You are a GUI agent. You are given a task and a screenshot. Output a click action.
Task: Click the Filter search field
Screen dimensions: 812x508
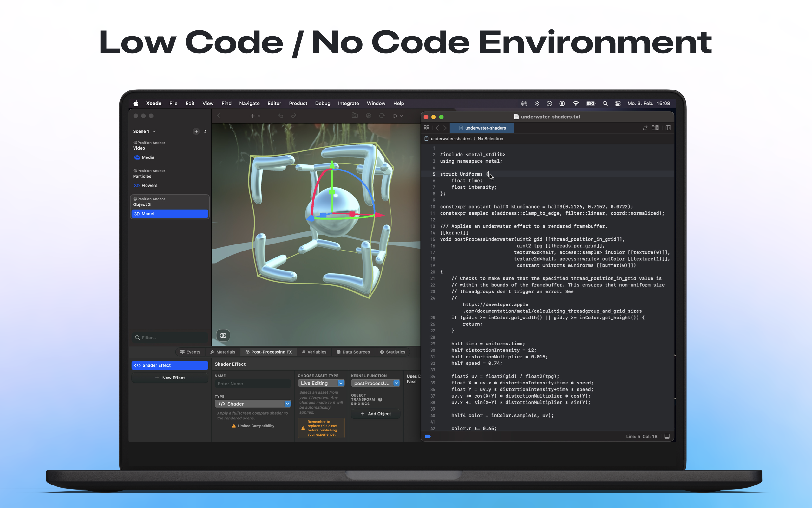click(169, 337)
